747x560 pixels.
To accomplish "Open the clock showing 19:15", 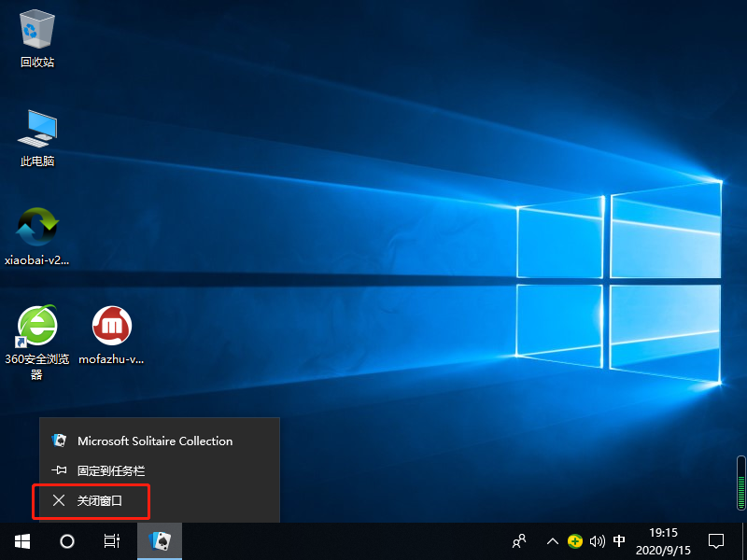I will tap(665, 541).
